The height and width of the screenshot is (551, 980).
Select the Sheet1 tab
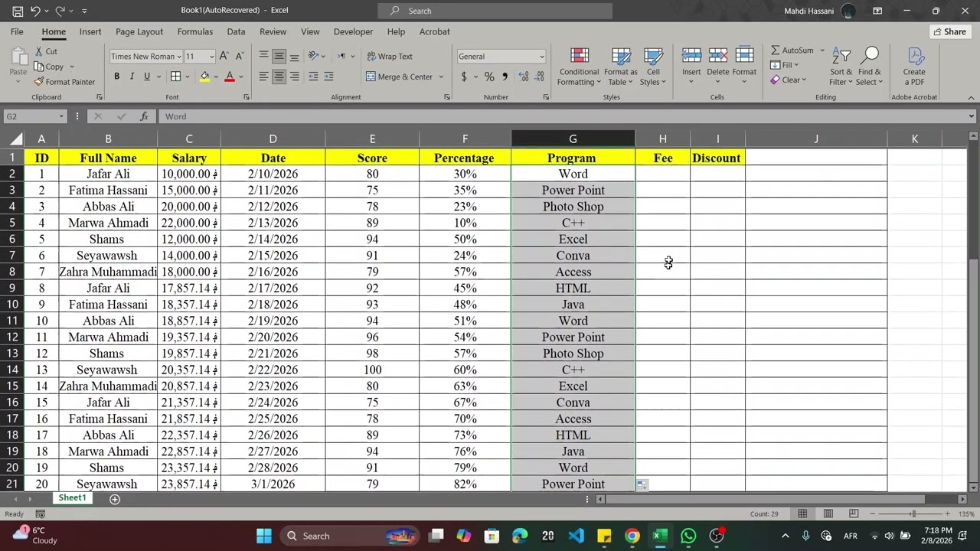[x=73, y=498]
